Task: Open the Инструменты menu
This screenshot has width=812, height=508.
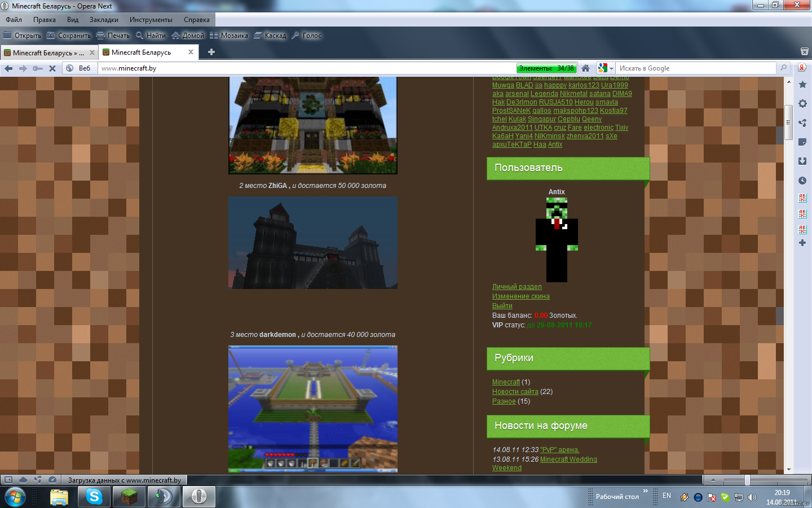Action: point(151,20)
